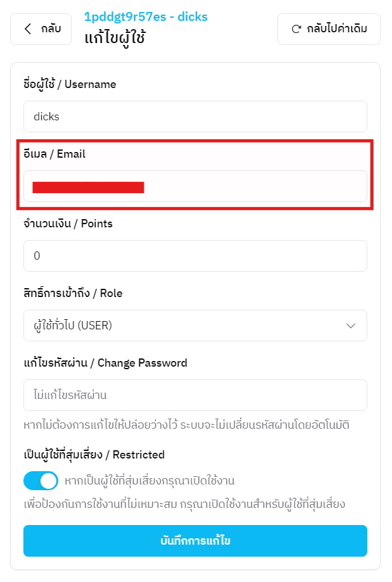Click the บันทึกการแก้ไข save button
Image resolution: width=392 pixels, height=582 pixels.
point(195,541)
